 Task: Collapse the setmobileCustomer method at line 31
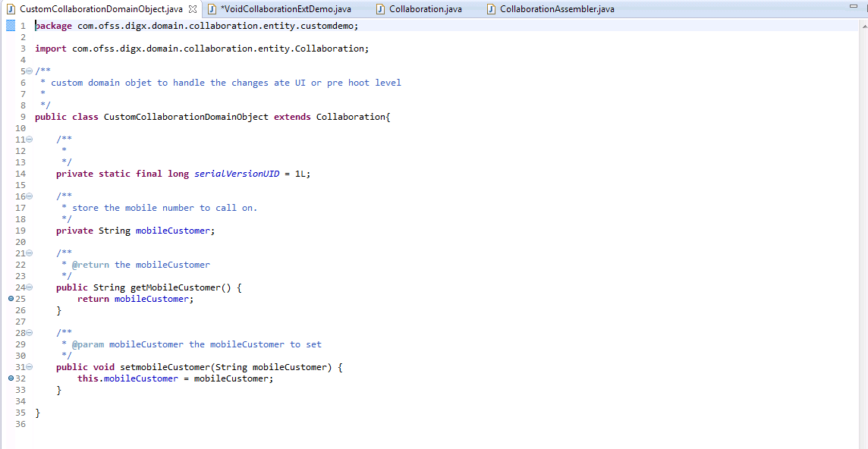pyautogui.click(x=28, y=367)
